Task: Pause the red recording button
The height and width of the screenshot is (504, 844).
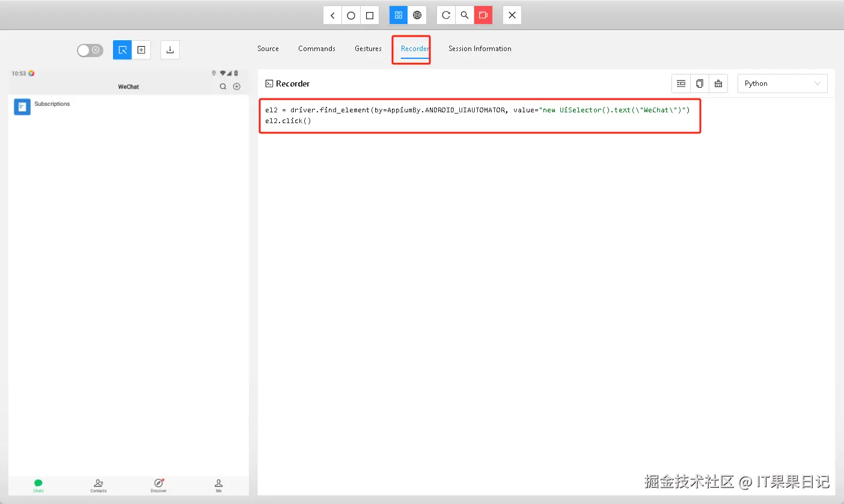Action: click(x=483, y=15)
